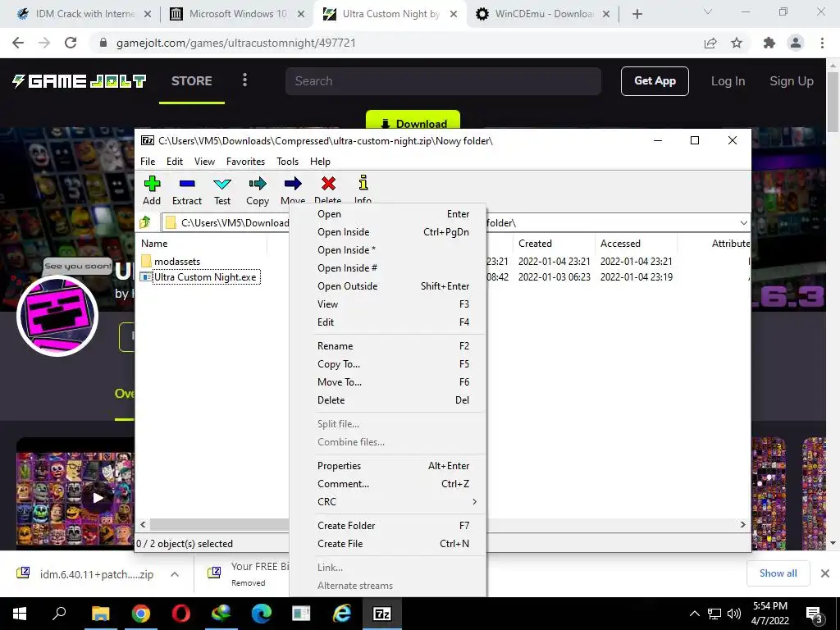Choose Create File option
The width and height of the screenshot is (840, 630).
click(x=387, y=544)
